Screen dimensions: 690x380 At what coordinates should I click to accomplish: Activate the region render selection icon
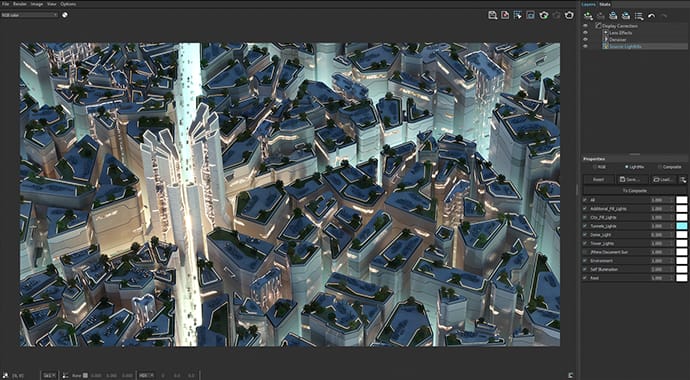(x=518, y=15)
